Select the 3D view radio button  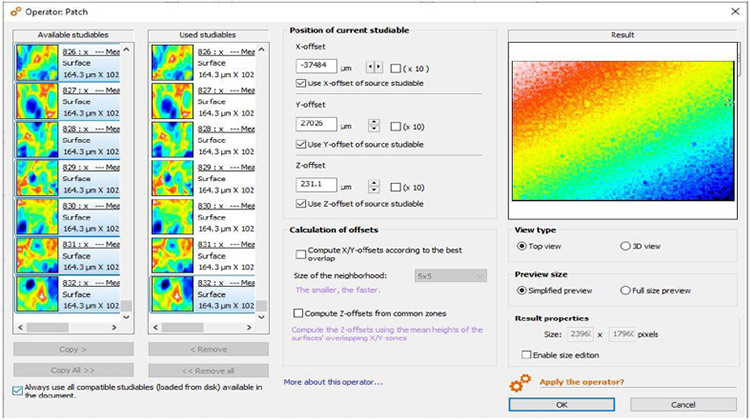[625, 246]
